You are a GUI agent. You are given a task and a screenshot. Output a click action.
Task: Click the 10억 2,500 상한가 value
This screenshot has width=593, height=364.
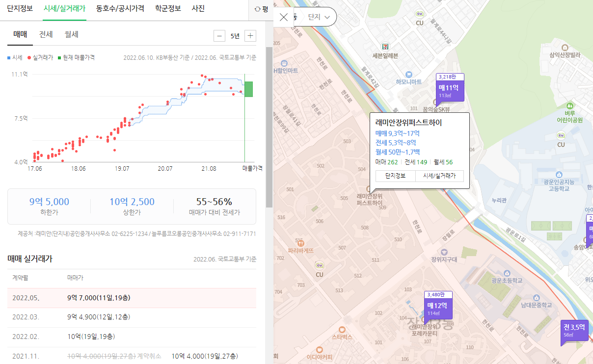pyautogui.click(x=132, y=202)
